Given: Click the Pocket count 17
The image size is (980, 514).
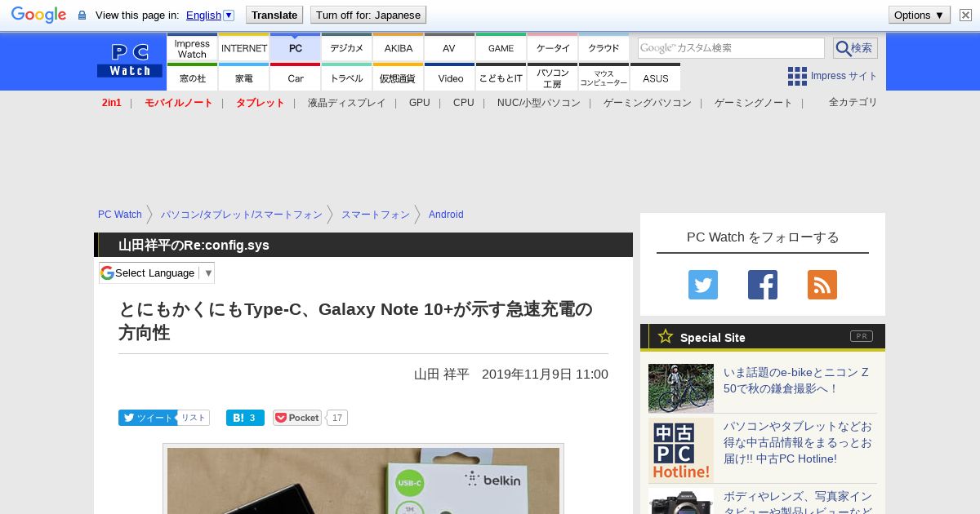Looking at the screenshot, I should tap(337, 418).
